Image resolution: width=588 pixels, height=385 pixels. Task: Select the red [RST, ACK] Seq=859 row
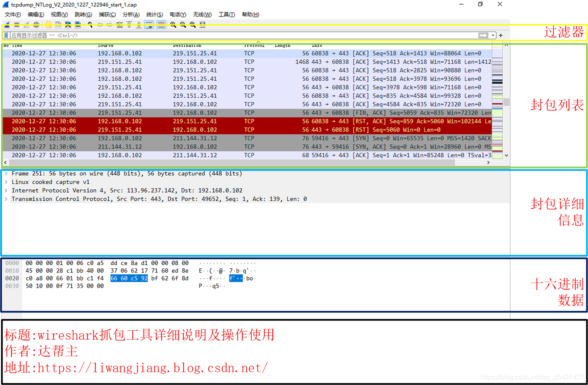[x=247, y=121]
